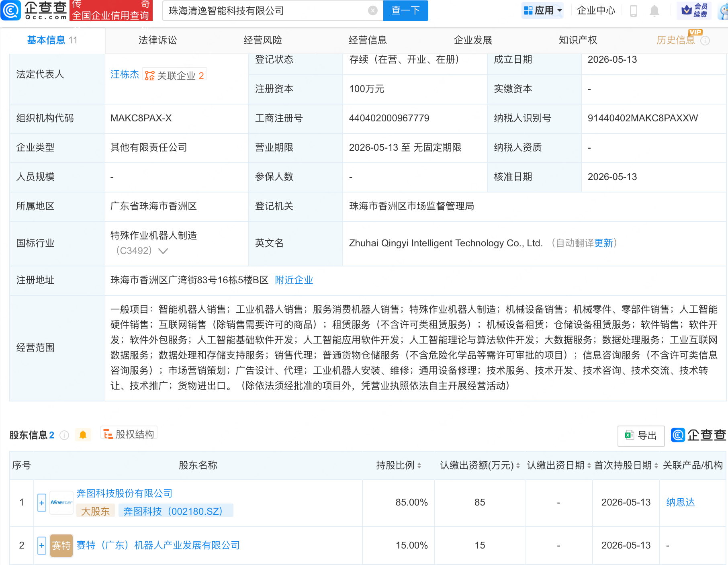The width and height of the screenshot is (728, 565).
Task: Click the registered address 珠海市香洲区广湾街83号
Action: click(189, 280)
